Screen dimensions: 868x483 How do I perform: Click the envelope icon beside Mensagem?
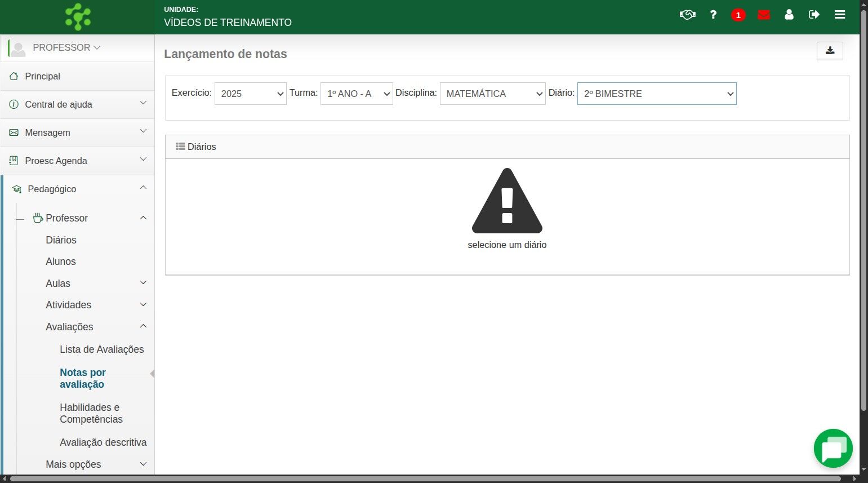(x=14, y=132)
